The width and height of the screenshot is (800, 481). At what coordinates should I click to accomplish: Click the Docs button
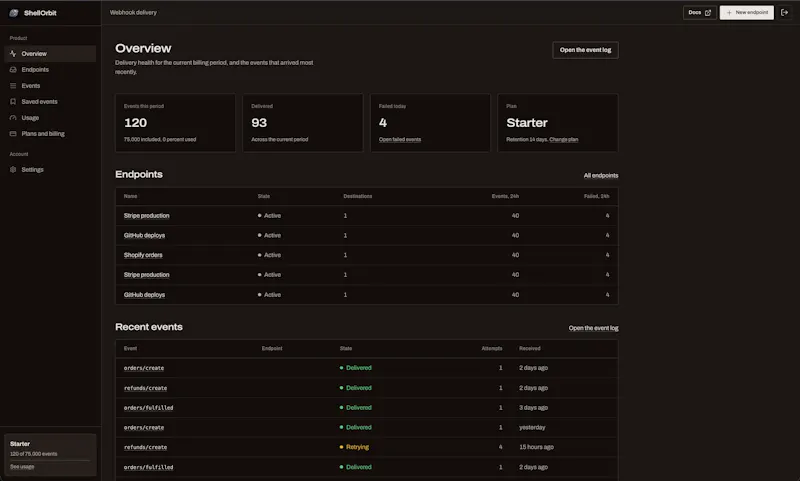(x=699, y=12)
